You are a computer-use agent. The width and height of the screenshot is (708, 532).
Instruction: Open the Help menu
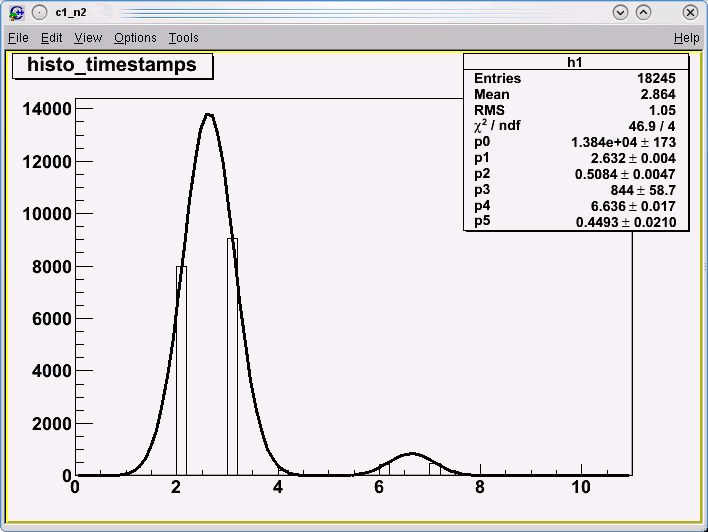tap(686, 38)
